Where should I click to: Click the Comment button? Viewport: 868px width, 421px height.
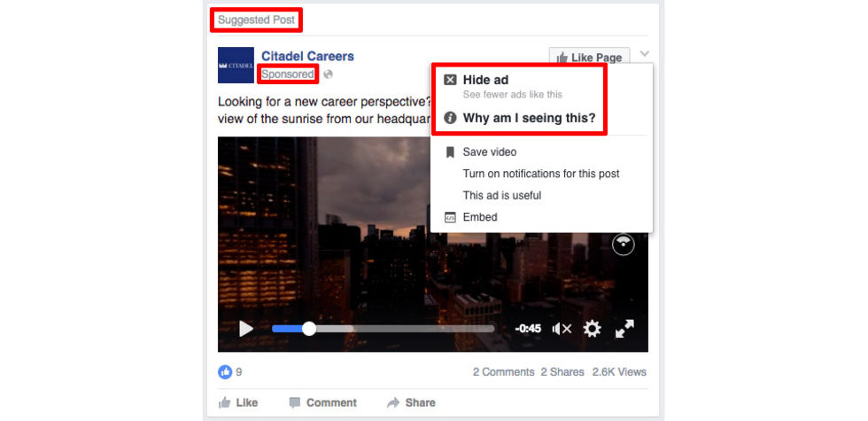323,402
